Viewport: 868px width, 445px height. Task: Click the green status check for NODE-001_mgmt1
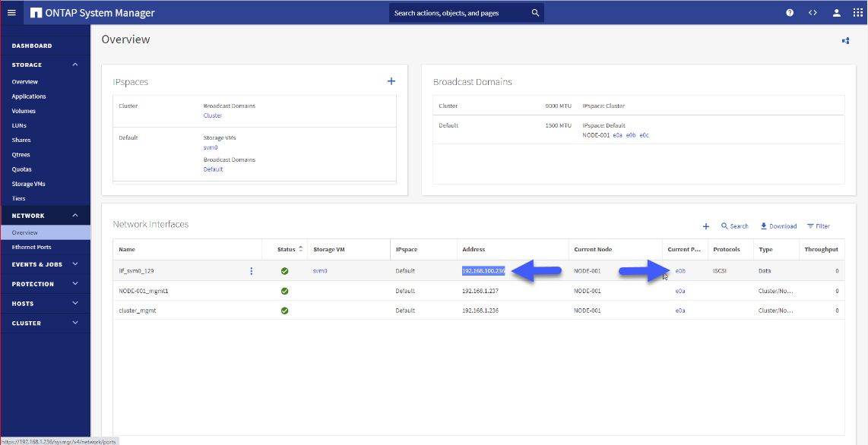tap(284, 291)
